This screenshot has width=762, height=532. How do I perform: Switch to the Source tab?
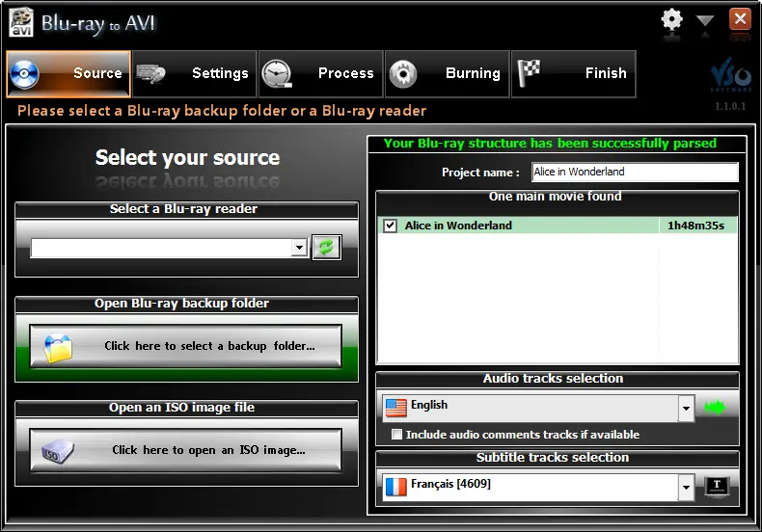[x=68, y=74]
